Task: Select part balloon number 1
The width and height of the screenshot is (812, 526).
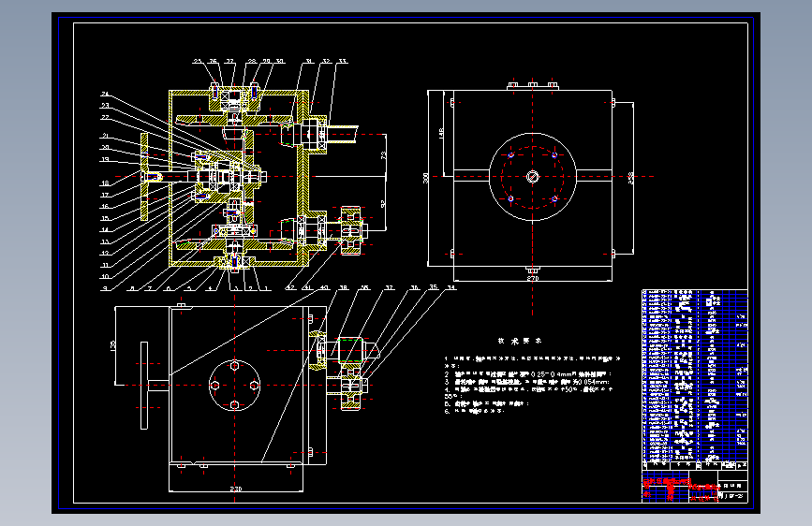Action: (x=266, y=288)
